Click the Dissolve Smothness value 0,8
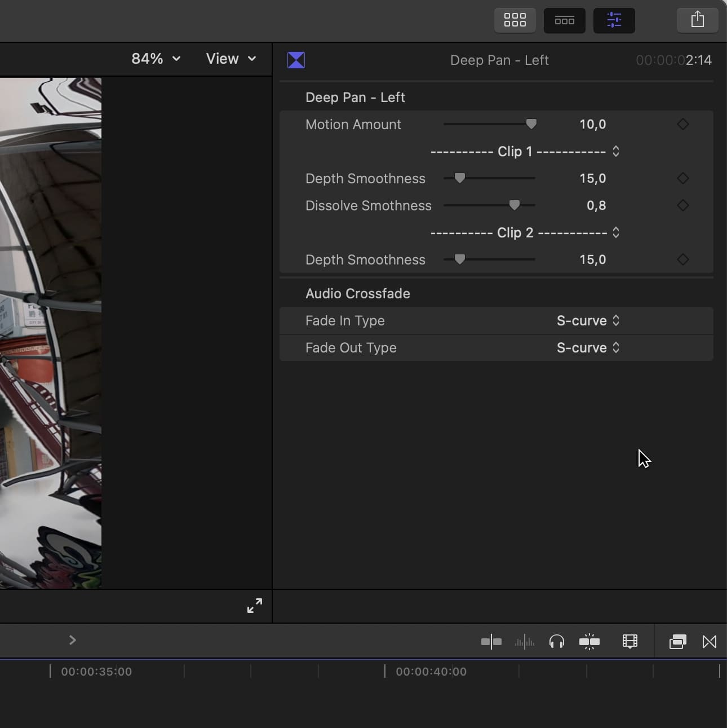 (596, 205)
